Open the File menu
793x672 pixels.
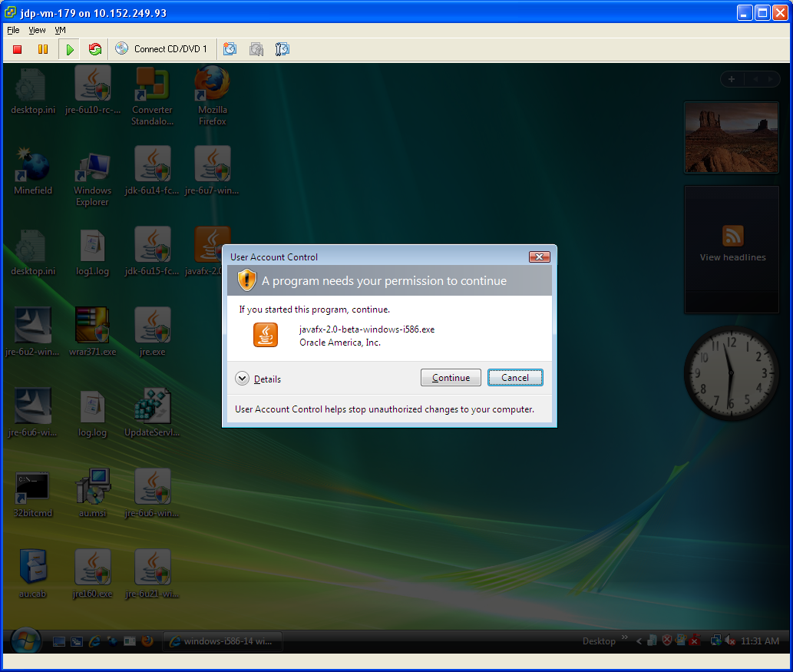pyautogui.click(x=13, y=30)
